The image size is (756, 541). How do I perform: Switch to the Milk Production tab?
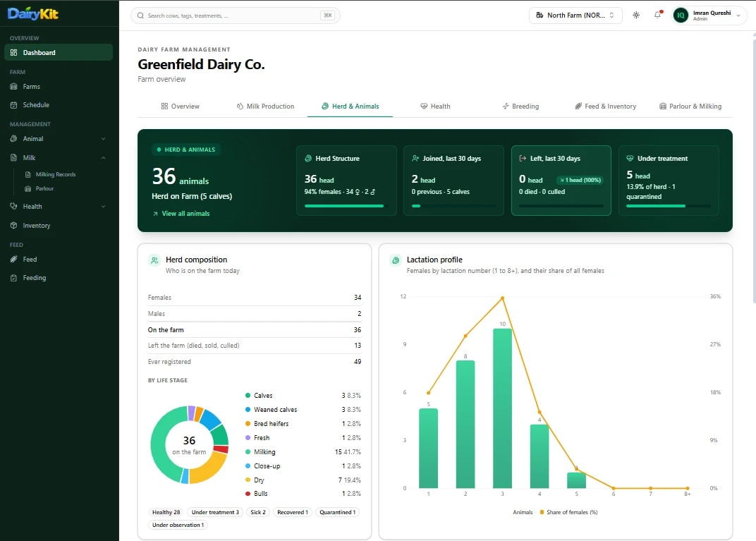click(265, 106)
